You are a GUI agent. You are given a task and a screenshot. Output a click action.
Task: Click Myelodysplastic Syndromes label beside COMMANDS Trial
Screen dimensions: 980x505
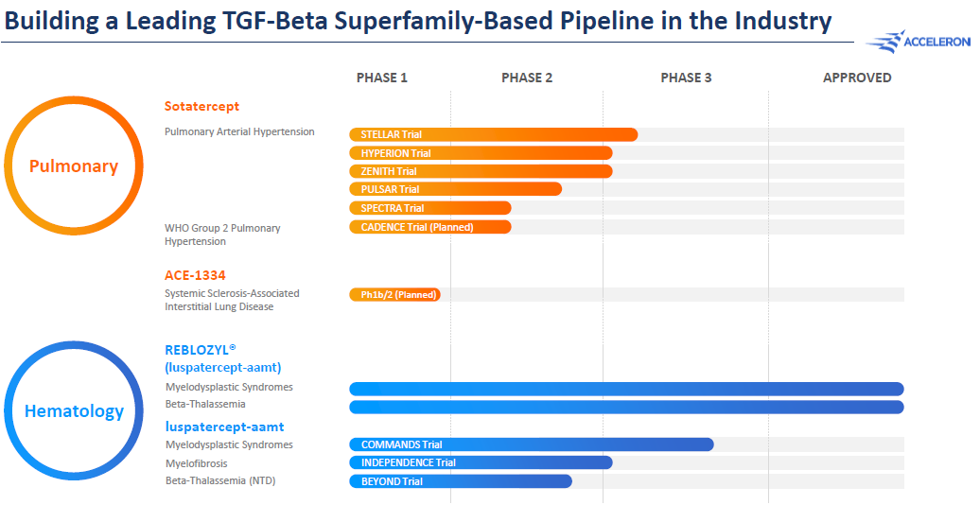point(229,445)
